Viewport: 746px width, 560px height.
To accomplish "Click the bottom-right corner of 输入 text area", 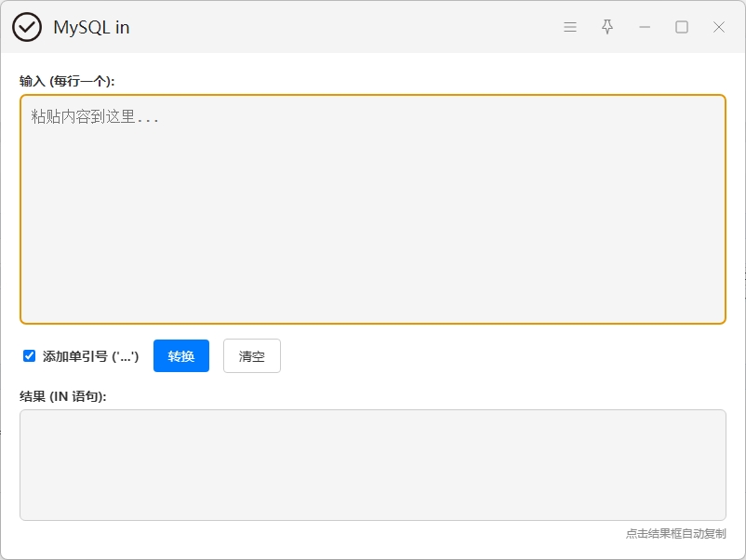I will 718,316.
